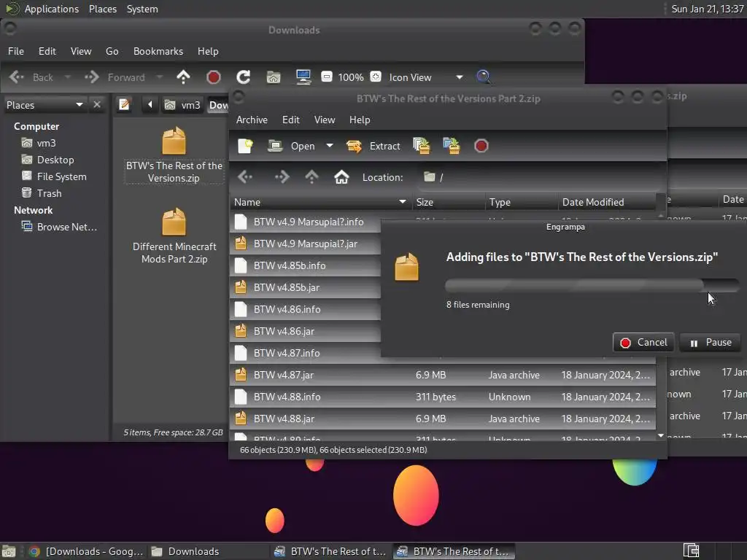Image resolution: width=747 pixels, height=560 pixels.
Task: Select BTW v4.85b.jar file row
Action: 306,287
